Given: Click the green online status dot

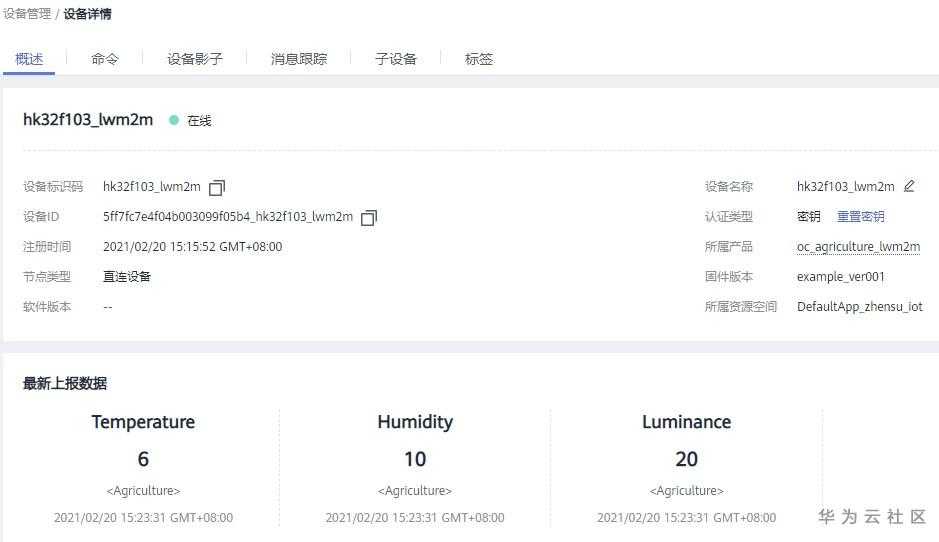Looking at the screenshot, I should pyautogui.click(x=174, y=120).
